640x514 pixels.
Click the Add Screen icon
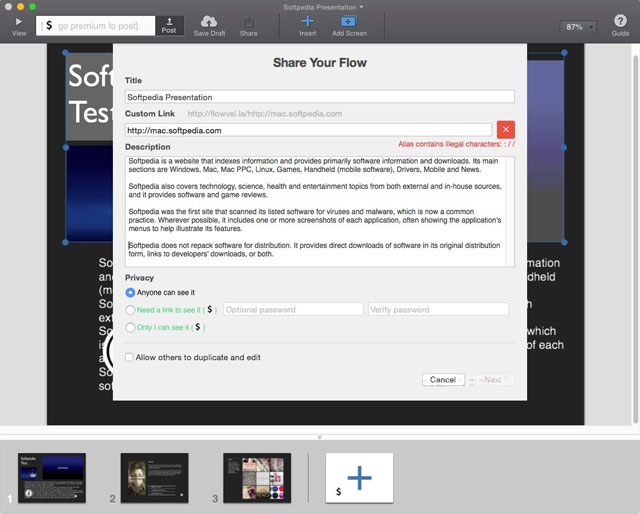[349, 21]
